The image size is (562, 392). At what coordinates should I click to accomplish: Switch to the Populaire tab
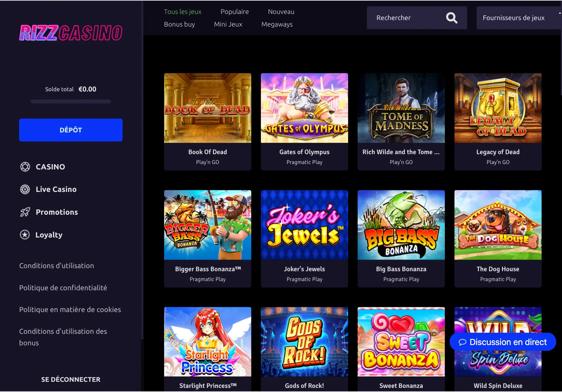[235, 12]
